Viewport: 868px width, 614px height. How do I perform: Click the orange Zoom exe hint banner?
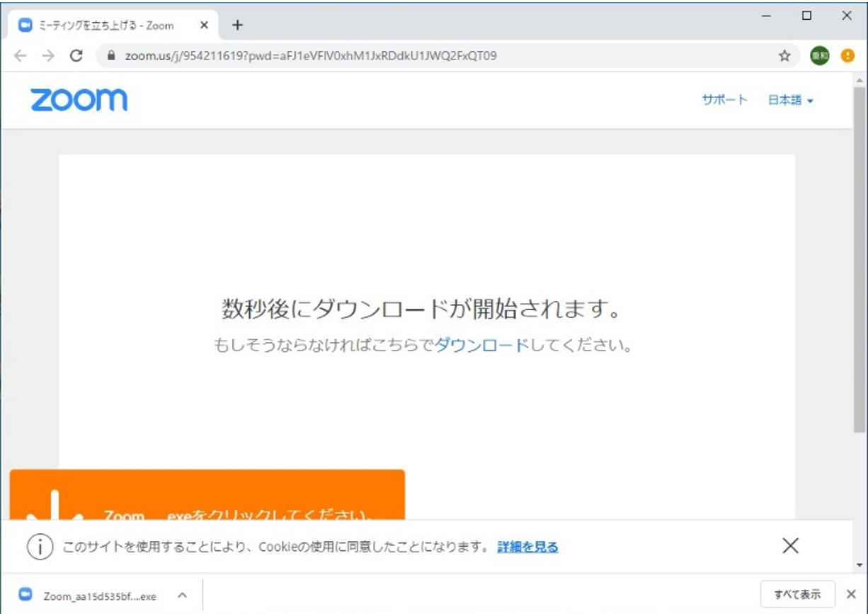coord(207,495)
